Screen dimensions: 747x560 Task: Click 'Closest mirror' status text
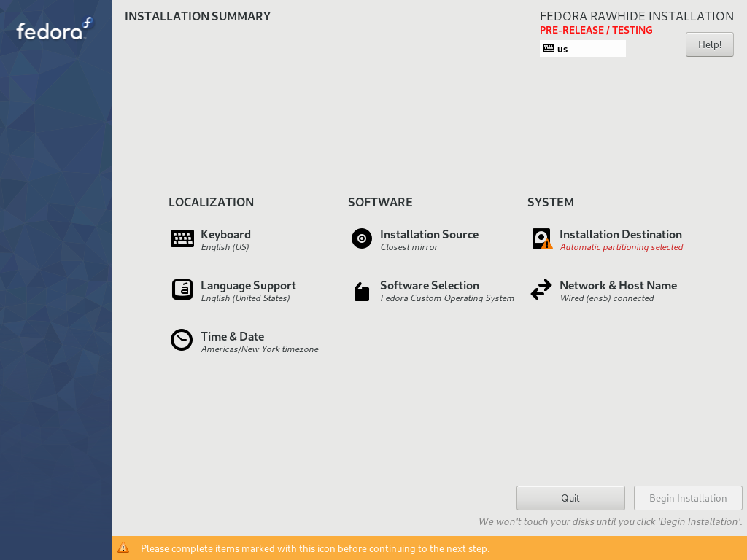pos(409,247)
